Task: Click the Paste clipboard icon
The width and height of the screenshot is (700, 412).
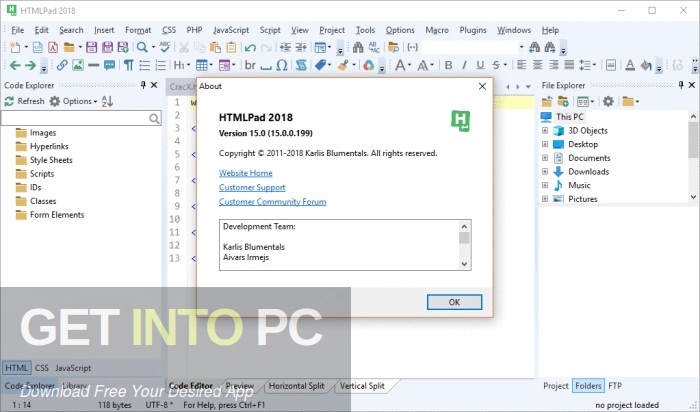Action: tap(215, 47)
